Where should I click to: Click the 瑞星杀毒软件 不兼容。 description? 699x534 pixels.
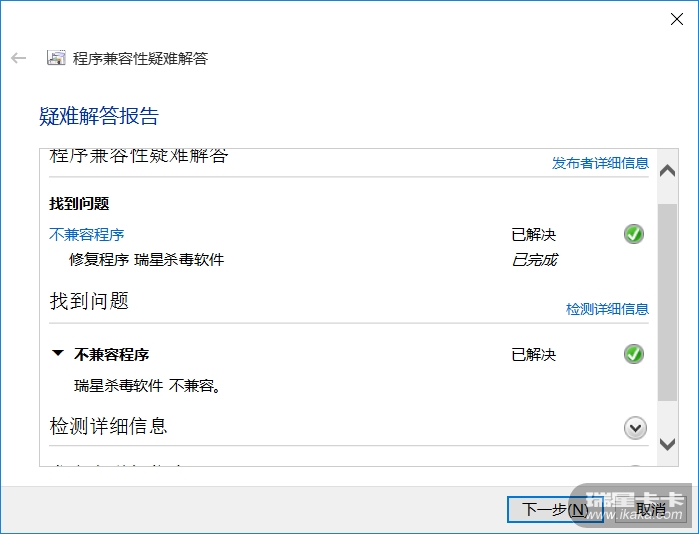(148, 386)
